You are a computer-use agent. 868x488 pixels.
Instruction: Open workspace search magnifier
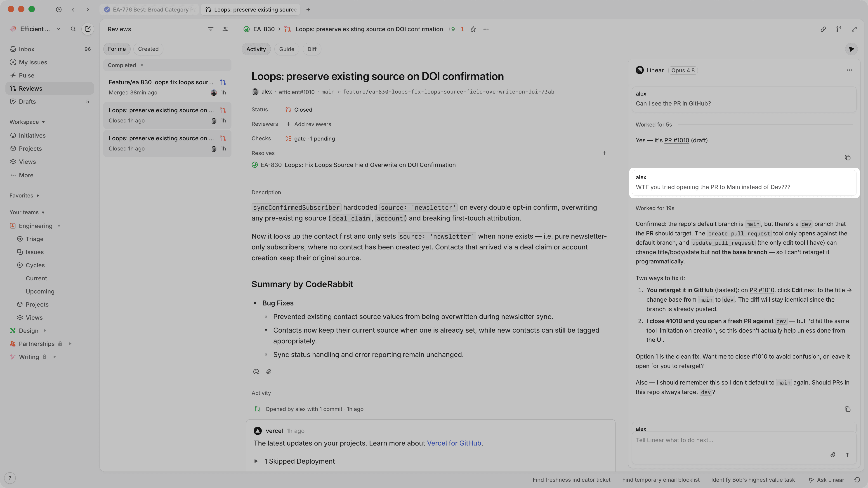coord(73,29)
